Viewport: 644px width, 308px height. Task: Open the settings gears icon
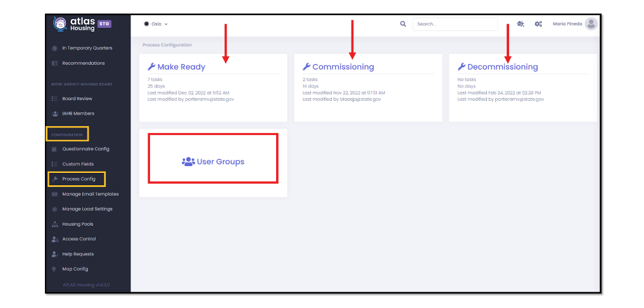(x=538, y=24)
